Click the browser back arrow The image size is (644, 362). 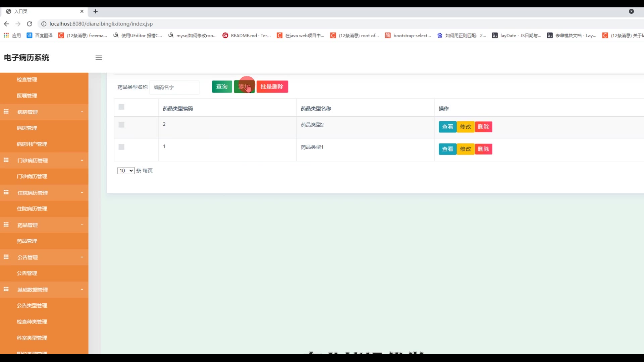click(6, 24)
